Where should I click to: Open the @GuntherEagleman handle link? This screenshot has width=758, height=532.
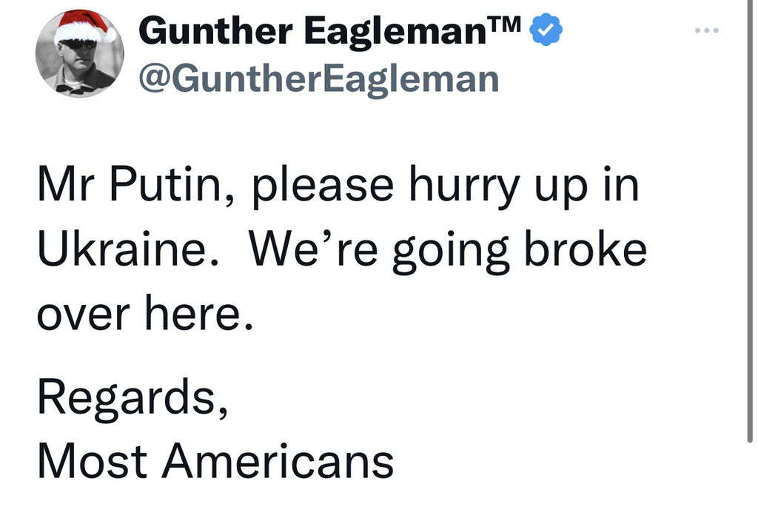click(x=319, y=80)
